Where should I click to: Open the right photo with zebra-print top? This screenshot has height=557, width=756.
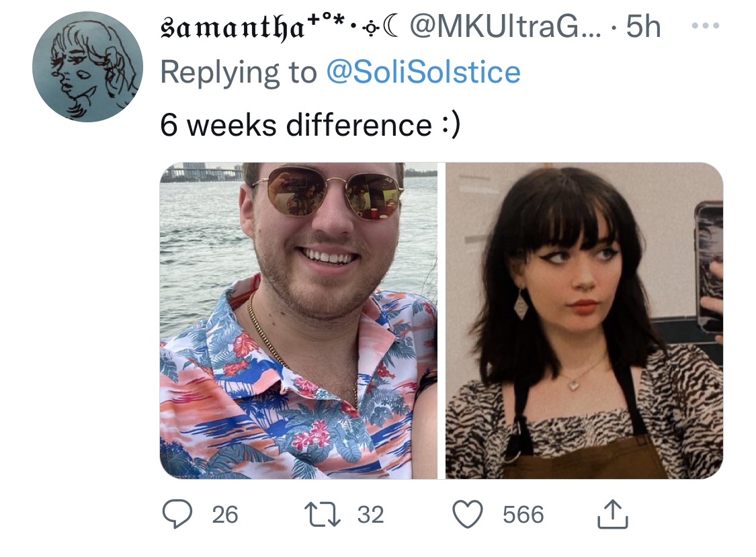[585, 320]
